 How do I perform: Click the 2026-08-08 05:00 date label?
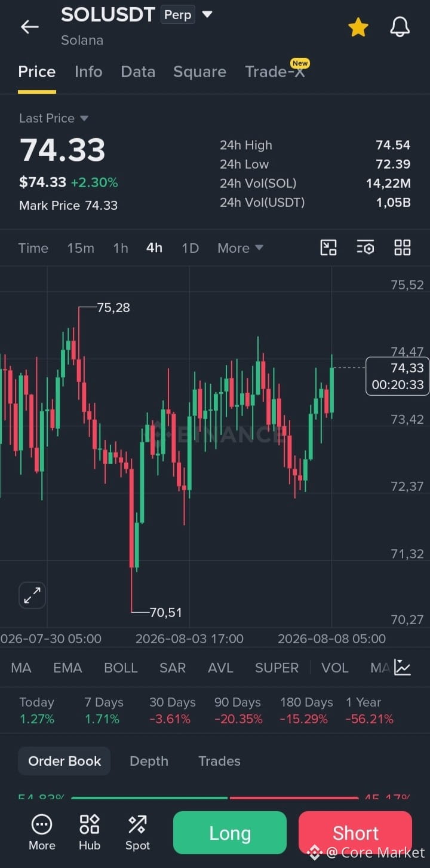(x=331, y=638)
